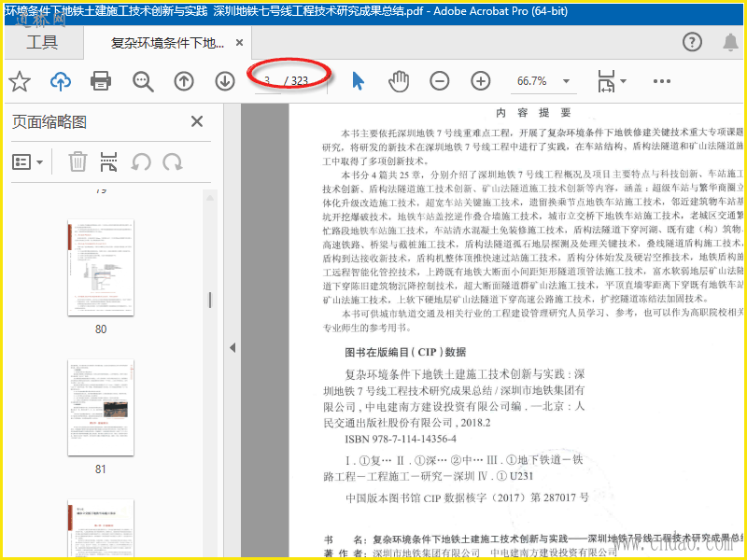Upload file to cloud
747x560 pixels.
point(61,81)
